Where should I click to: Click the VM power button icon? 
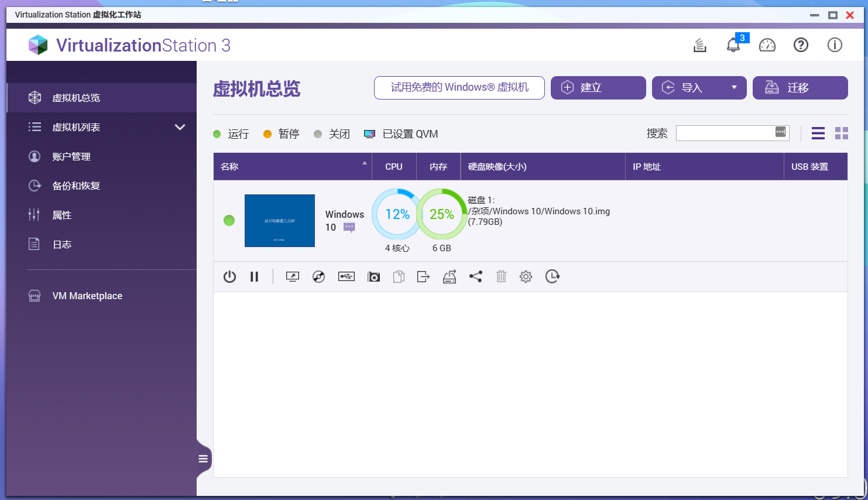click(x=229, y=276)
